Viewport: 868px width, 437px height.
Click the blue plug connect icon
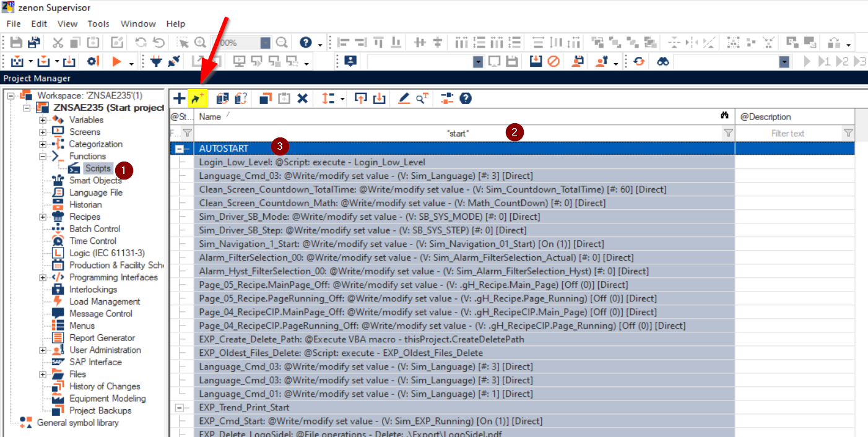pos(157,61)
